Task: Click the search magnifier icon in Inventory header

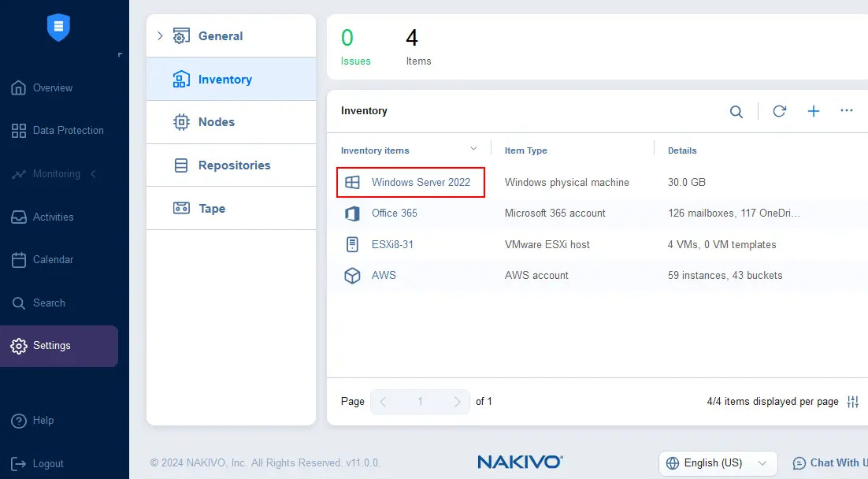Action: 736,112
